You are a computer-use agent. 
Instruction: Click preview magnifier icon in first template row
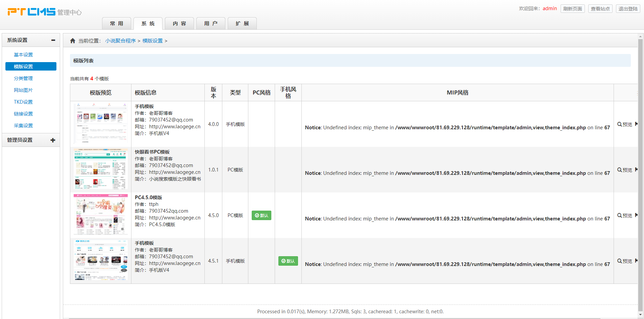coord(619,124)
